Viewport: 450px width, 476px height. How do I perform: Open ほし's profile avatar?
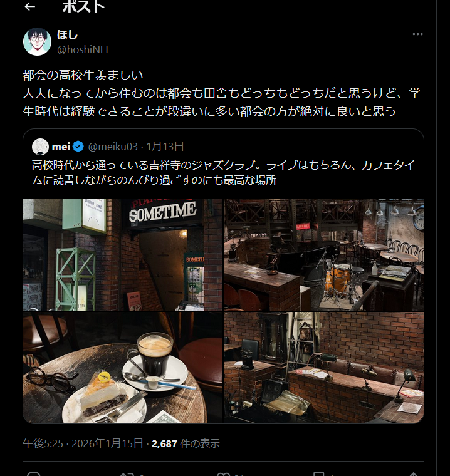point(37,41)
